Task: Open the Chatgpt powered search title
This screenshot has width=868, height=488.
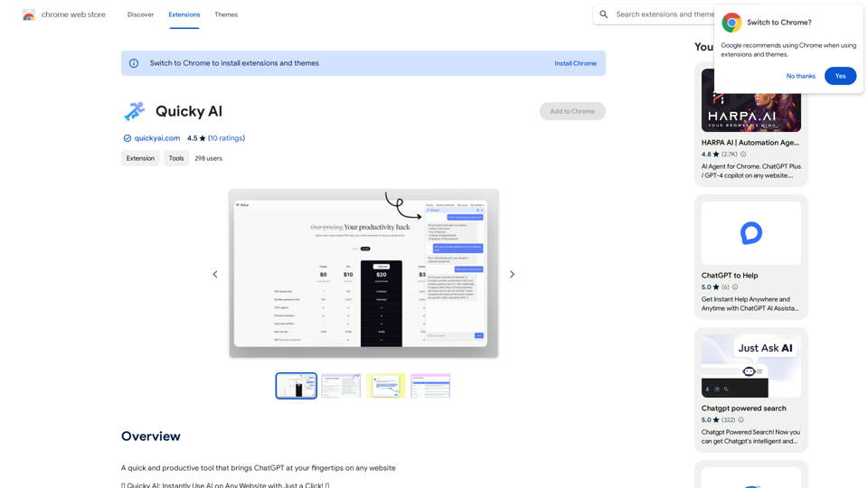Action: 743,408
